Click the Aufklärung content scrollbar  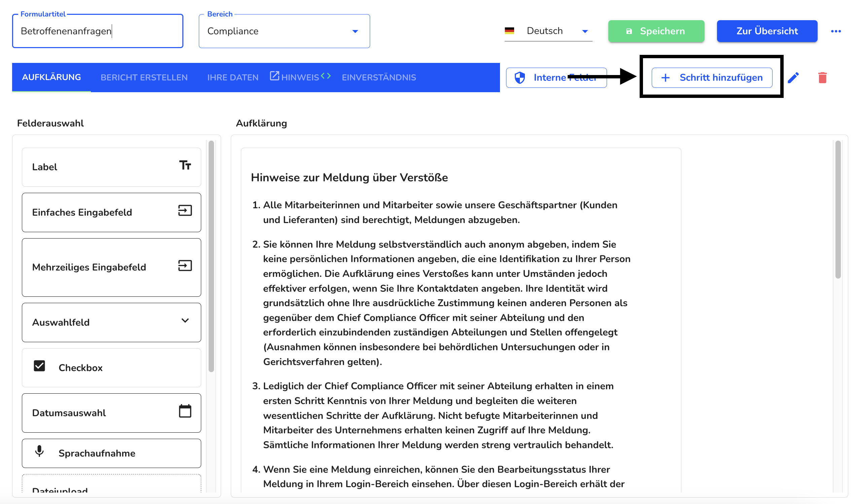click(837, 209)
